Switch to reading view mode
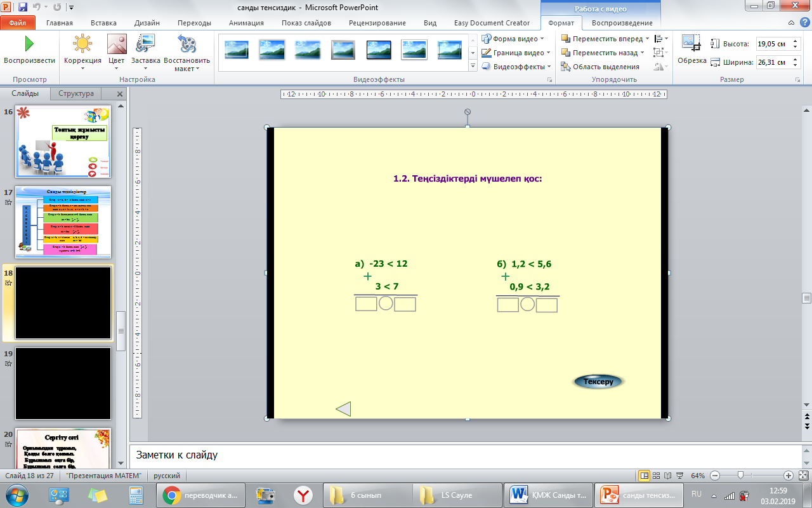The width and height of the screenshot is (812, 508). [667, 476]
